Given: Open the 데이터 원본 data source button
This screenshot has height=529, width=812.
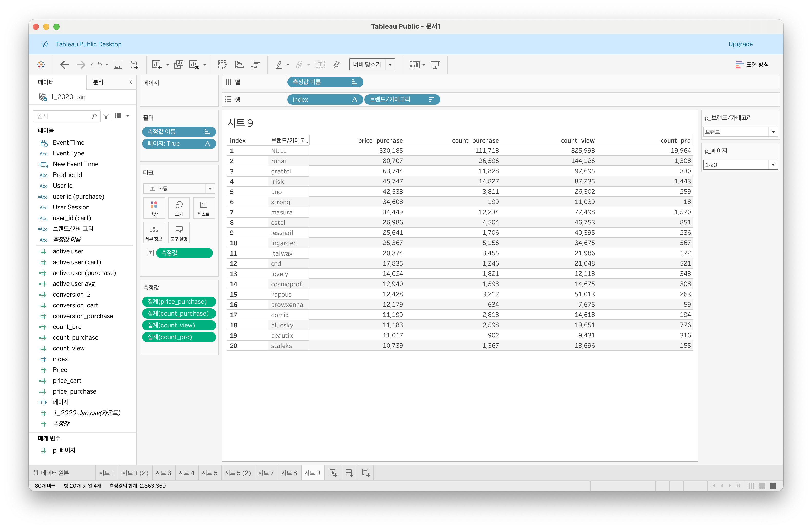Looking at the screenshot, I should (x=52, y=473).
